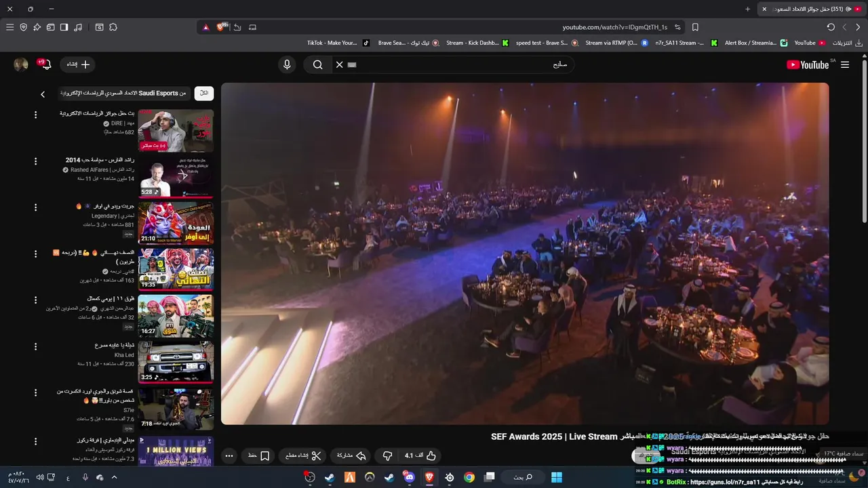The width and height of the screenshot is (868, 488).
Task: Open Brave Search bookmark
Action: (408, 43)
